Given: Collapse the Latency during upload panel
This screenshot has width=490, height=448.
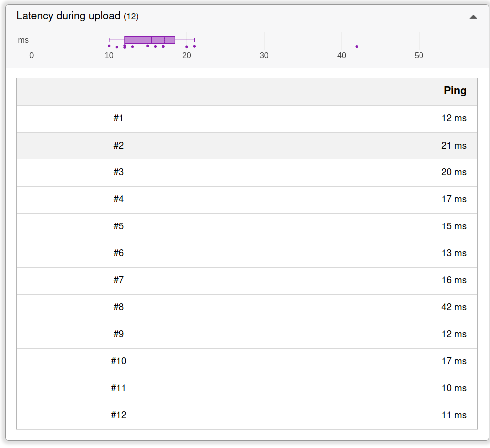Looking at the screenshot, I should pos(473,17).
